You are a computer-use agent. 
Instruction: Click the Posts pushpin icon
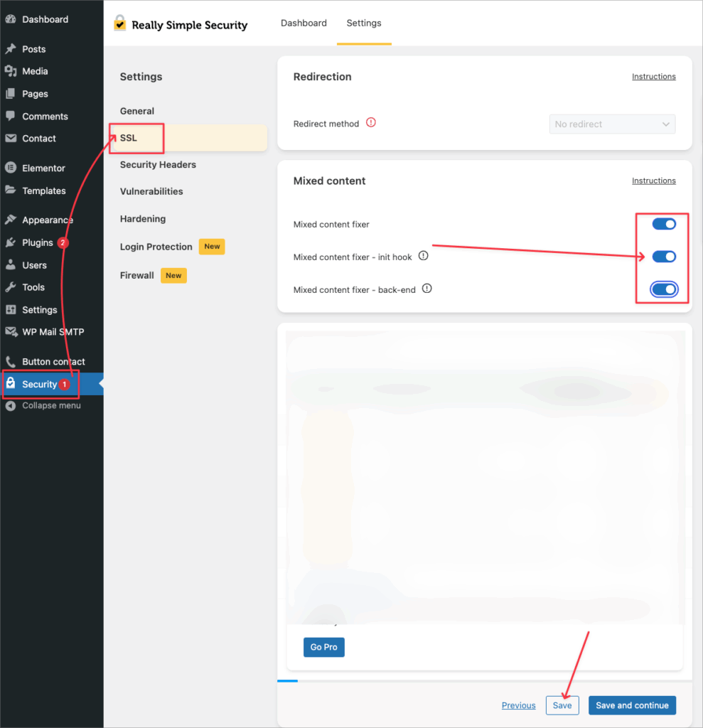[x=11, y=49]
